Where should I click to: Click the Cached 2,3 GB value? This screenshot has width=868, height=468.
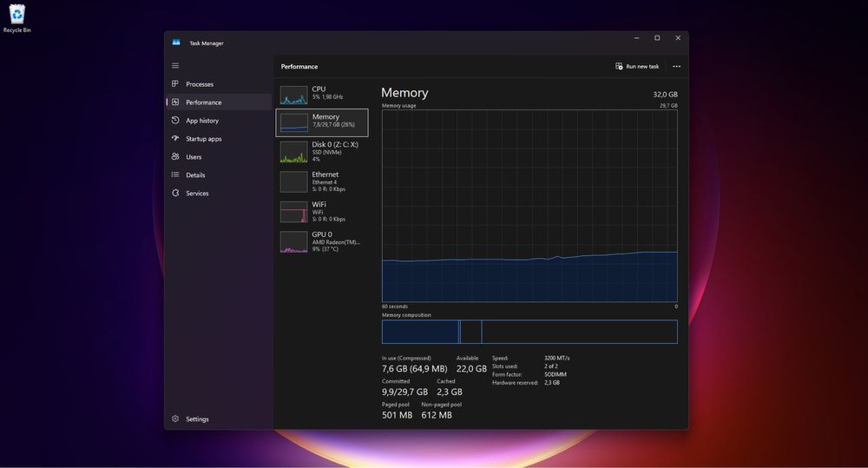coord(450,392)
